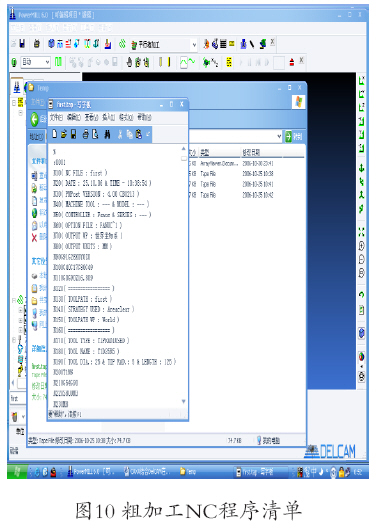Click the Print icon in PowerMILL toolbar
Screen dimensions: 377x528
(x=37, y=44)
